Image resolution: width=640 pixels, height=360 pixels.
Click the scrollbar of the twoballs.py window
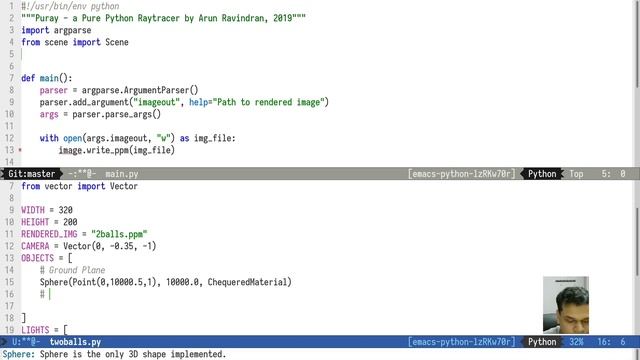(637, 241)
